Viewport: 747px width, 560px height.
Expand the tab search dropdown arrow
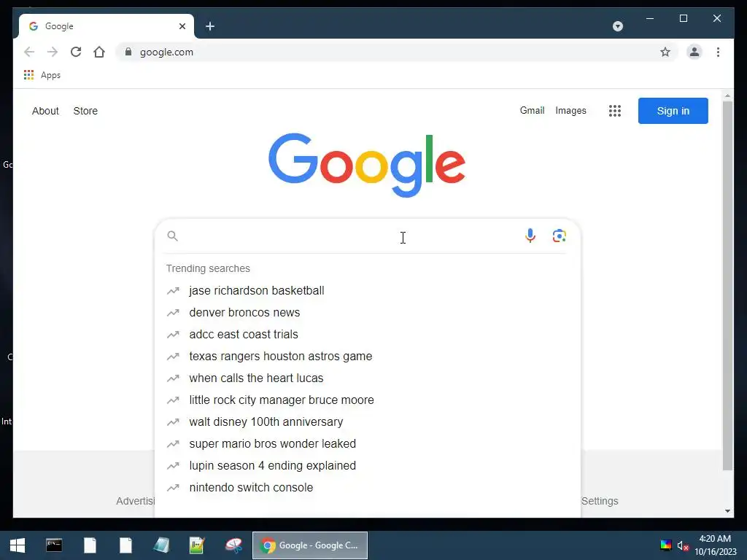tap(617, 26)
